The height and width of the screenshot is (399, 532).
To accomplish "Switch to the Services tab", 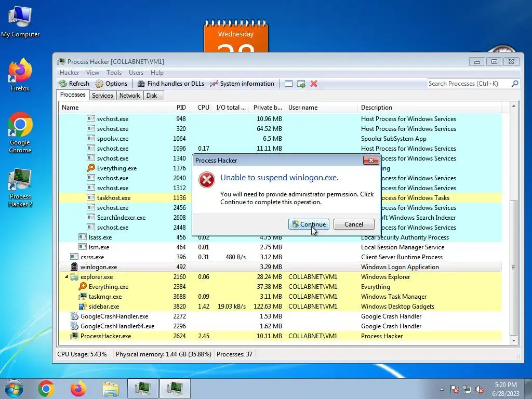I will click(x=102, y=96).
